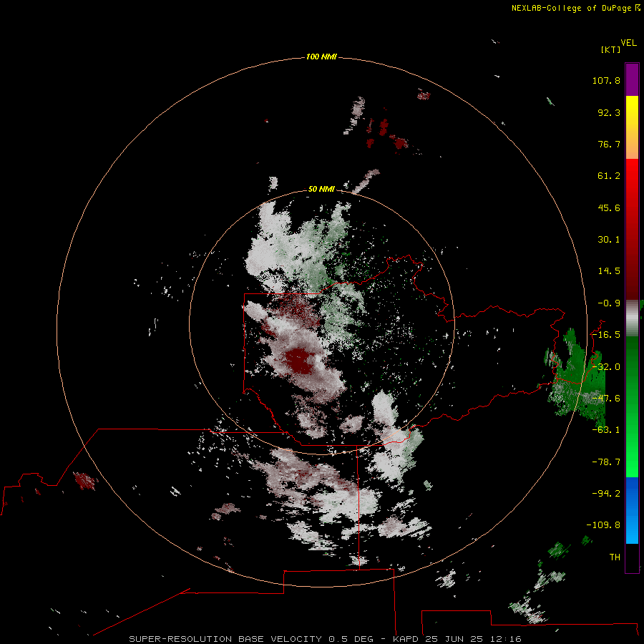Image resolution: width=644 pixels, height=644 pixels.
Task: Click the 61.2 velocity scale value
Action: (x=609, y=176)
